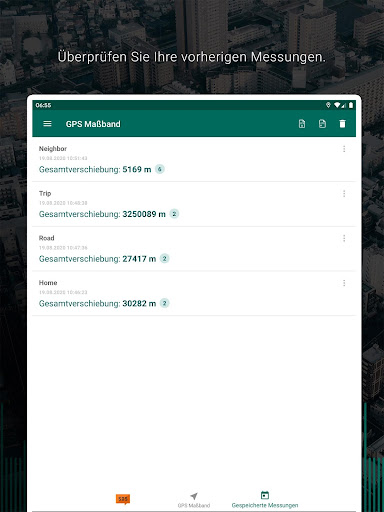The height and width of the screenshot is (512, 384).
Task: Tap the point count badge on Neighbor
Action: point(160,169)
